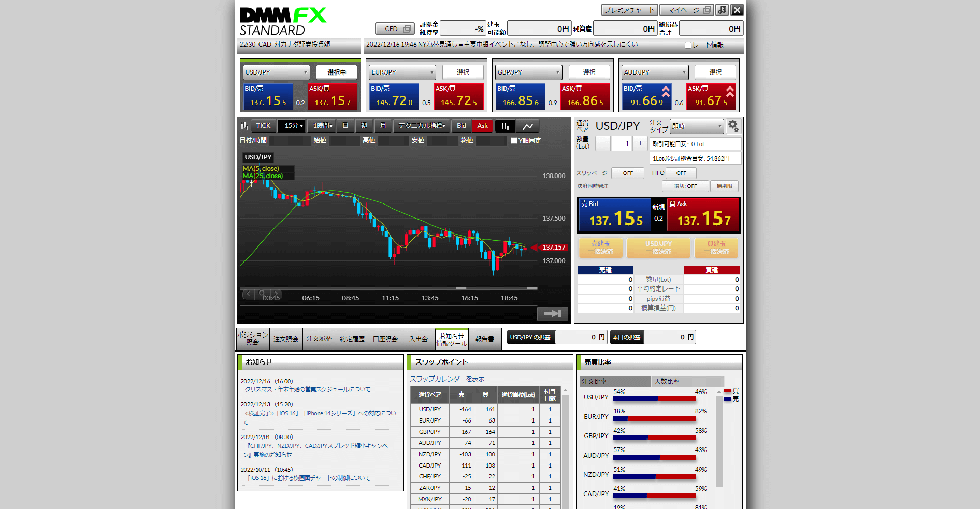Select AUD/JPY with its 選択 button
The image size is (980, 509).
715,72
